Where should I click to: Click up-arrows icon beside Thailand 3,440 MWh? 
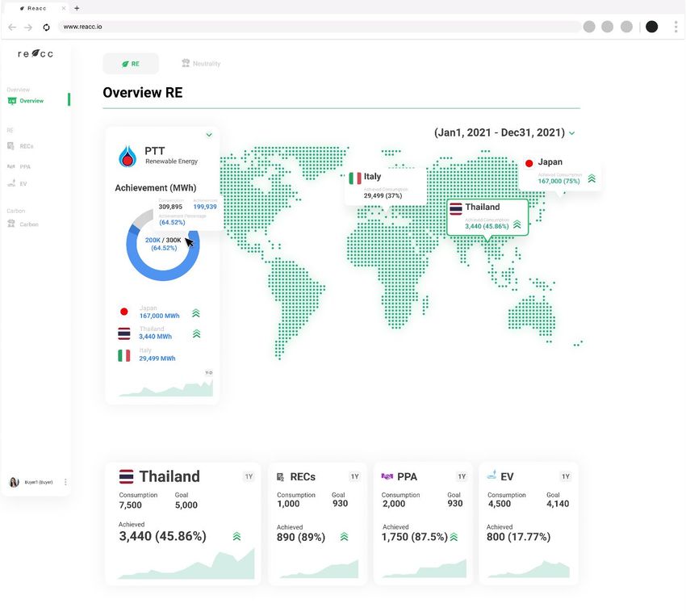pyautogui.click(x=196, y=333)
